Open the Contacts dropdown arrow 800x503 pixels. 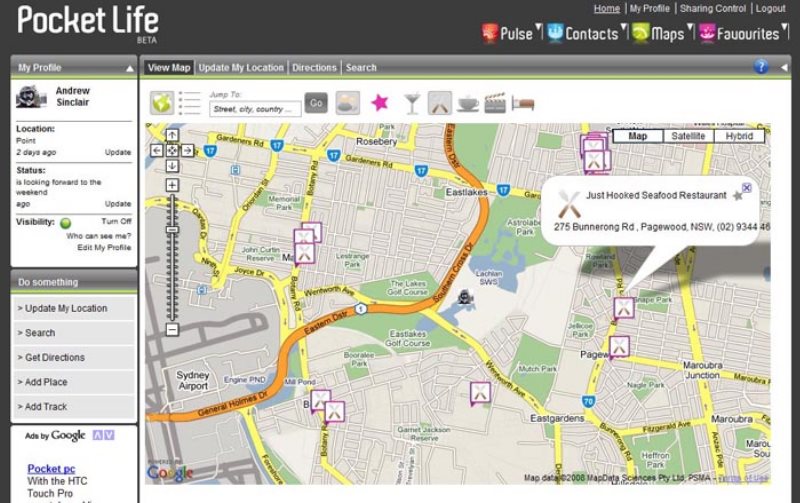623,28
